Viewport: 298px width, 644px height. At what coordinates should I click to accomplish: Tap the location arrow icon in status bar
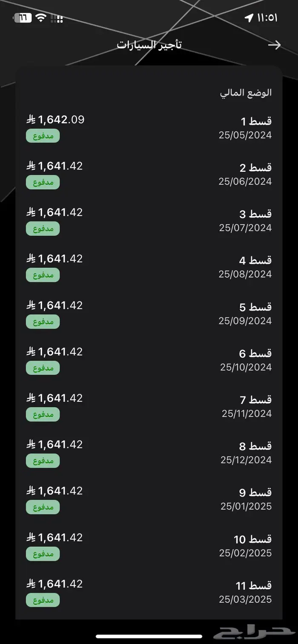click(249, 18)
